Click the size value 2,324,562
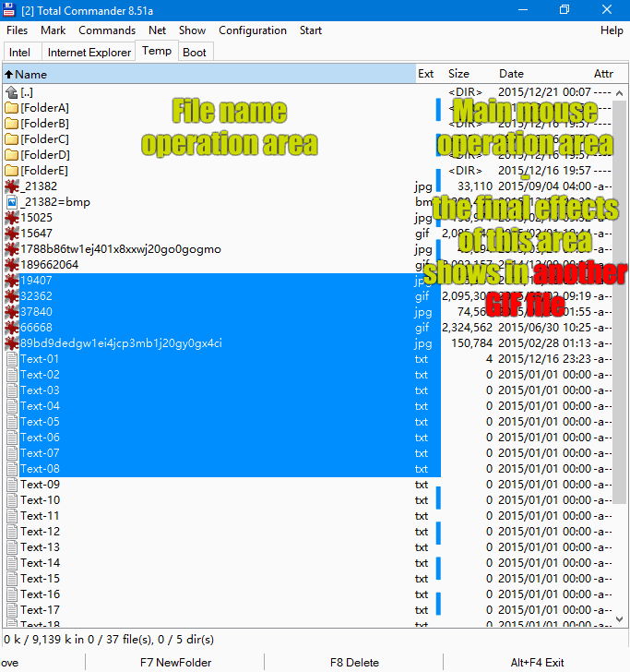The image size is (630, 672). point(468,328)
